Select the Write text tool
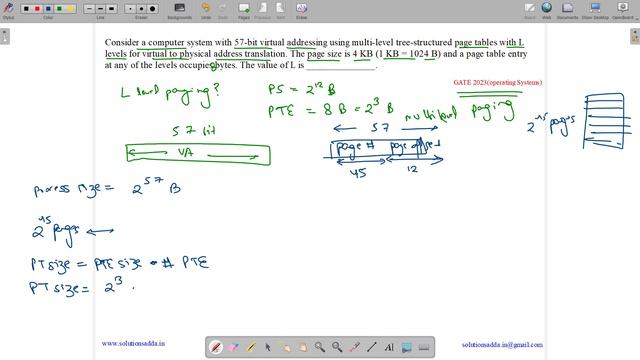 coord(389,347)
